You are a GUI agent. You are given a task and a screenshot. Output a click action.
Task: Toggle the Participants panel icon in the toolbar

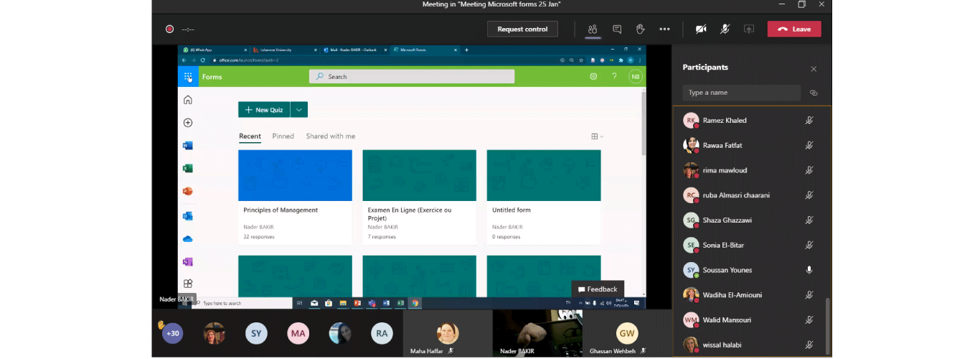593,29
